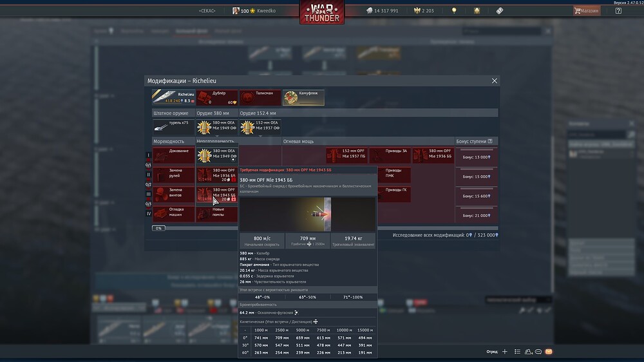Open the orange mail icon at bottom right

pyautogui.click(x=549, y=352)
